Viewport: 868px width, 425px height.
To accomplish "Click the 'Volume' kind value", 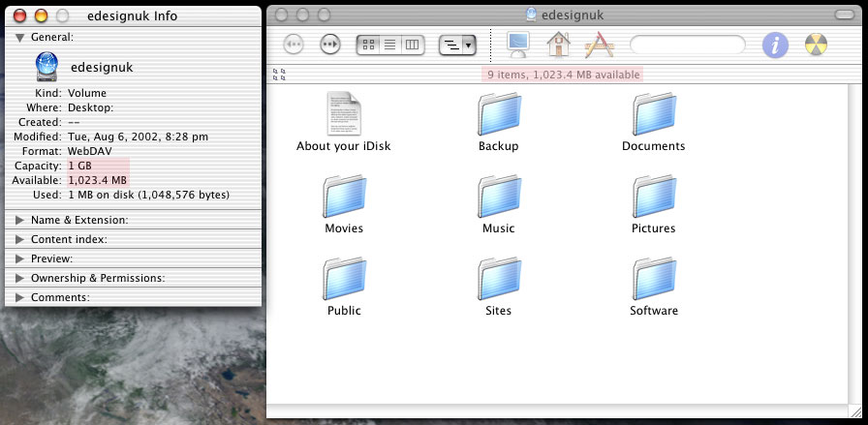I will [x=87, y=93].
